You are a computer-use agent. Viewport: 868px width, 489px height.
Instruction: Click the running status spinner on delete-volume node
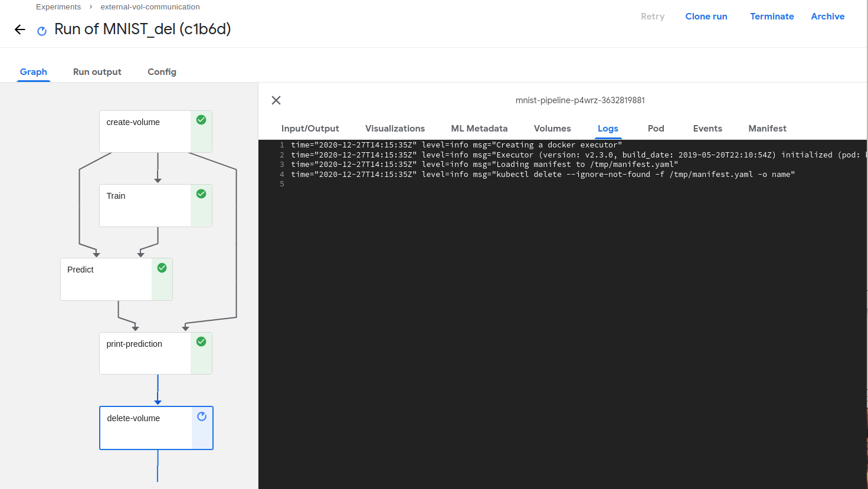pos(202,416)
